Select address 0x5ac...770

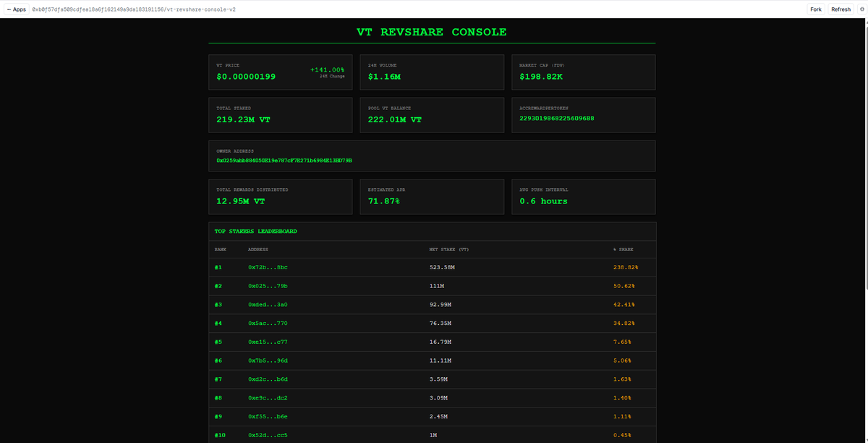click(268, 323)
